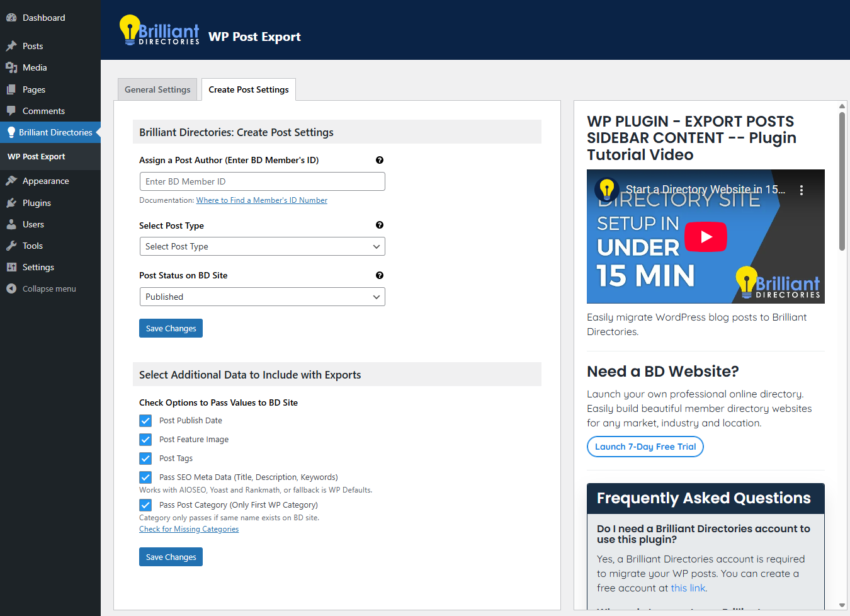Viewport: 850px width, 616px height.
Task: Play the YouTube tutorial video
Action: tap(706, 237)
